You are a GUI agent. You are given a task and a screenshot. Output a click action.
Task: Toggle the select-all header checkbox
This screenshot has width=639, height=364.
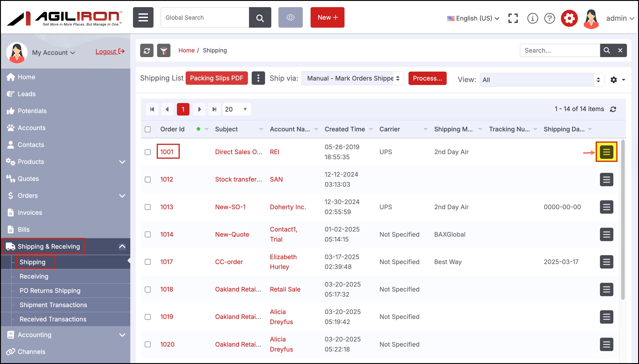tap(148, 129)
